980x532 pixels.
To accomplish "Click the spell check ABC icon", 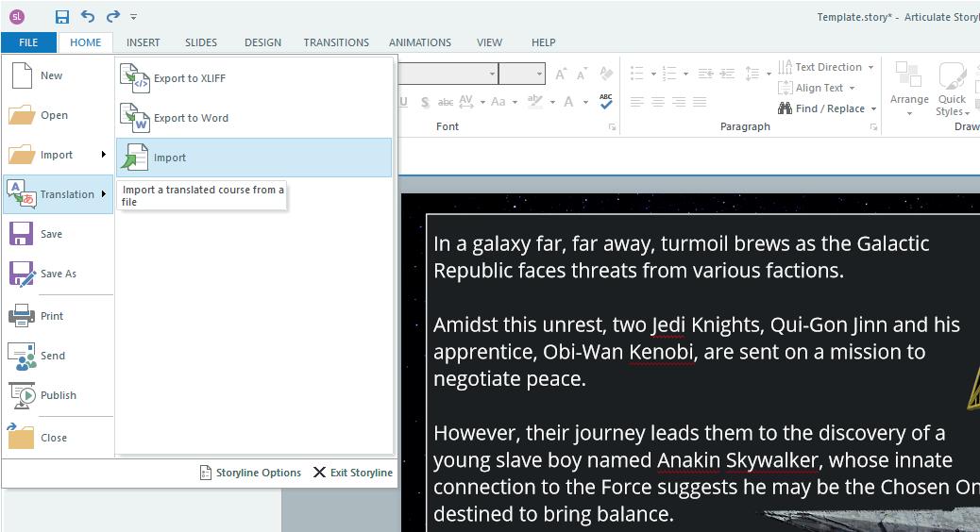I will pos(605,101).
